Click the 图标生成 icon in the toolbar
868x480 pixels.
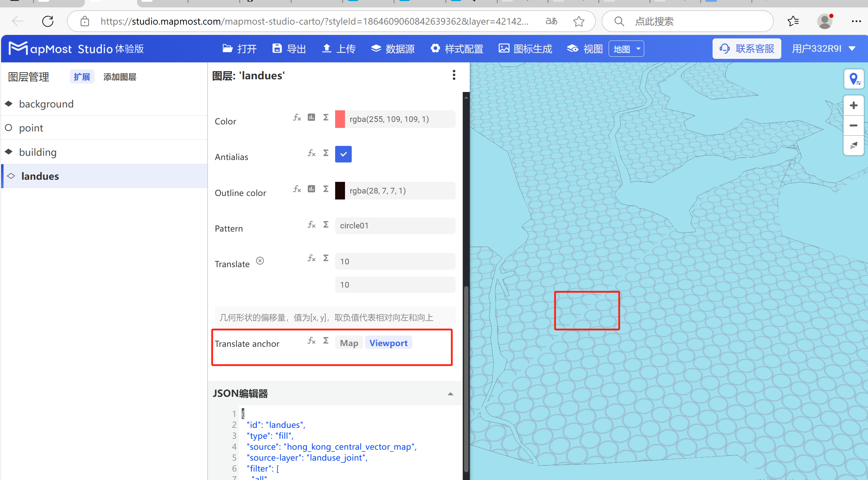pyautogui.click(x=525, y=49)
